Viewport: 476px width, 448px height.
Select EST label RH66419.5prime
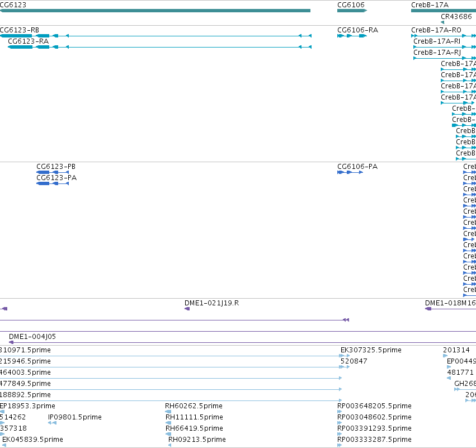coord(194,428)
